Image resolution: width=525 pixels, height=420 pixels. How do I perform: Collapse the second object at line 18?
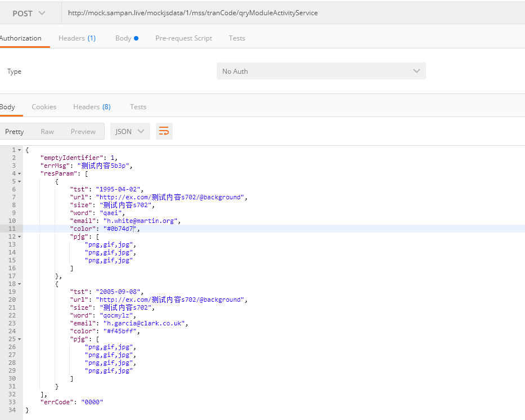click(x=20, y=284)
